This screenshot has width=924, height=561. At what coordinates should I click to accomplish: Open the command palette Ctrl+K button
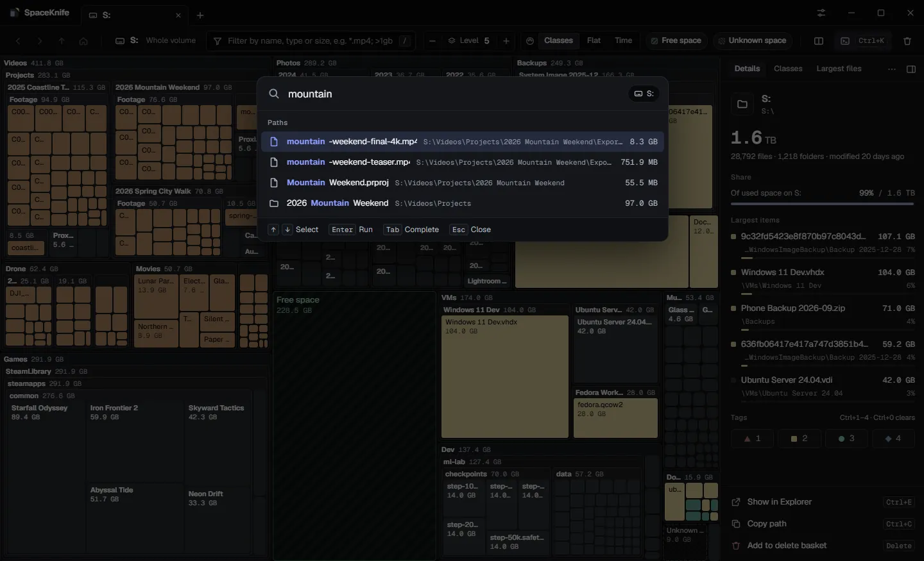pyautogui.click(x=863, y=41)
